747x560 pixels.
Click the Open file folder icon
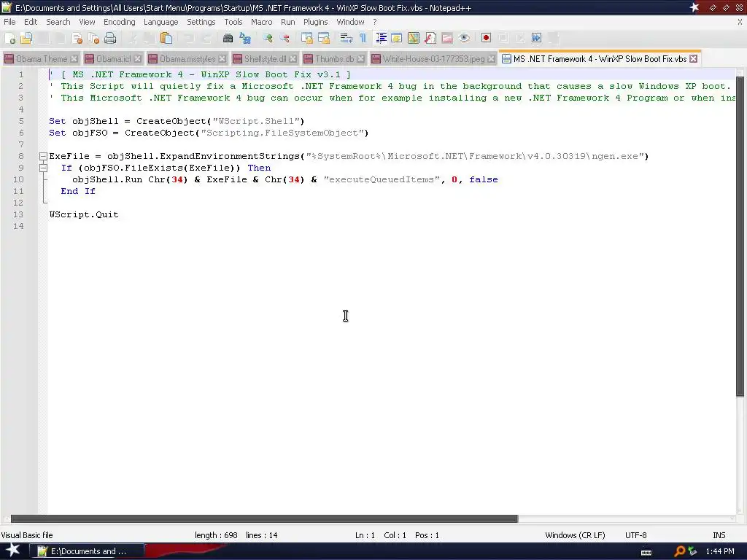tap(27, 38)
